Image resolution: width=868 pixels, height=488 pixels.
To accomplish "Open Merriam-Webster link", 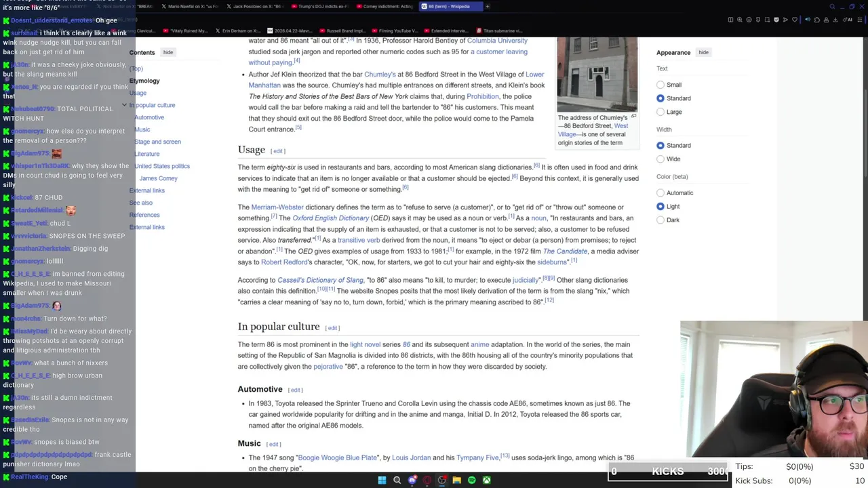I will (277, 207).
